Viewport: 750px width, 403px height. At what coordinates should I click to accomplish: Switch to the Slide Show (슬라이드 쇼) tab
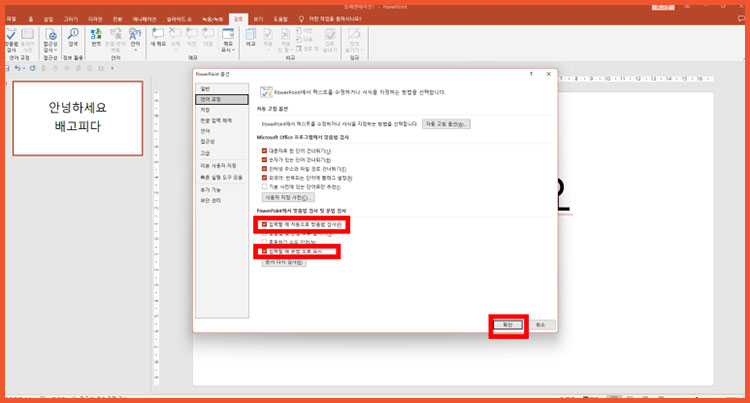(179, 19)
